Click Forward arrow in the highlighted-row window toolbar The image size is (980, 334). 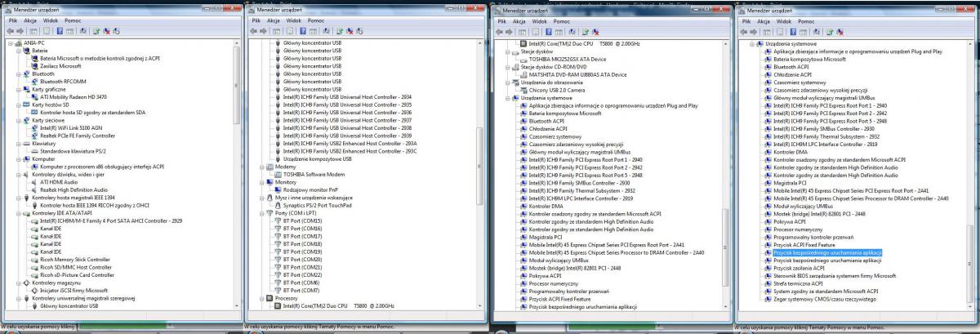pos(753,32)
